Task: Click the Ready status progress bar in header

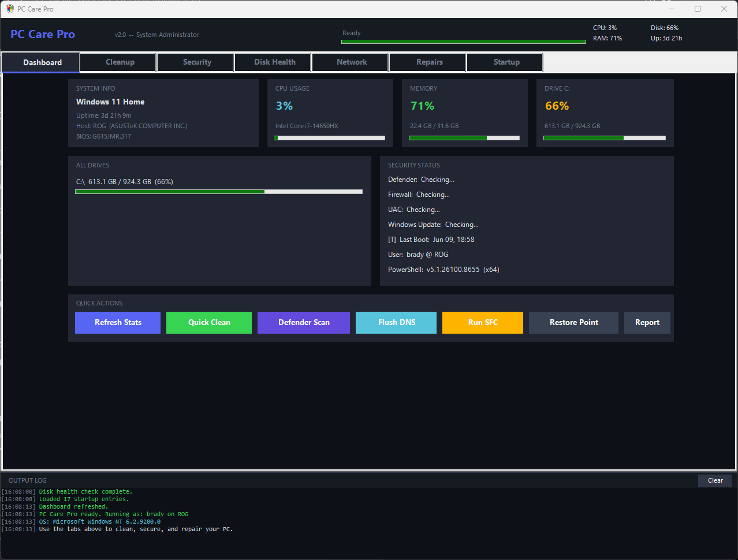Action: [x=464, y=42]
